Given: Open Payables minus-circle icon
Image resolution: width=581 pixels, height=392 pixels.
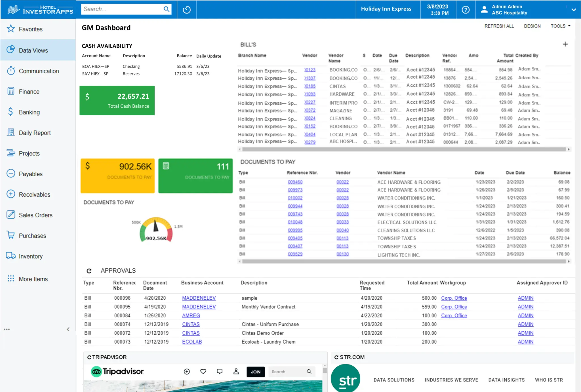Looking at the screenshot, I should click(x=11, y=173).
